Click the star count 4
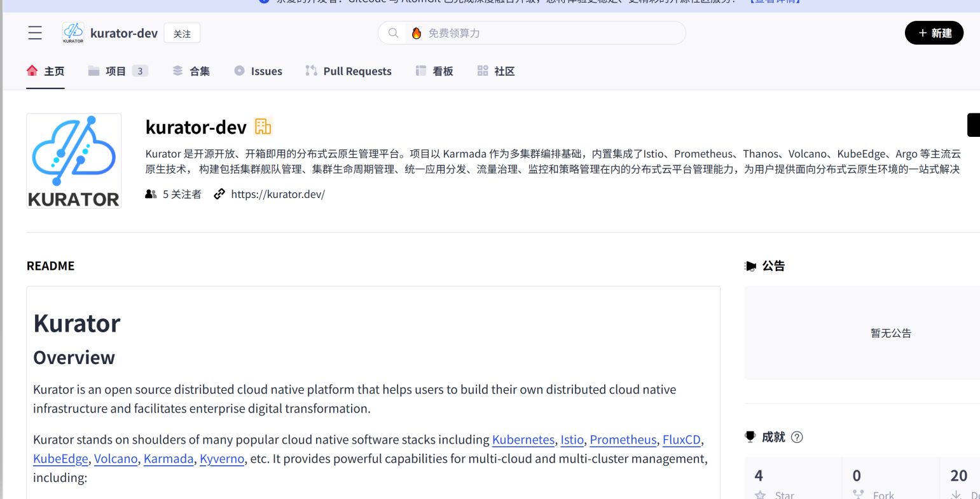This screenshot has width=980, height=499. click(759, 475)
